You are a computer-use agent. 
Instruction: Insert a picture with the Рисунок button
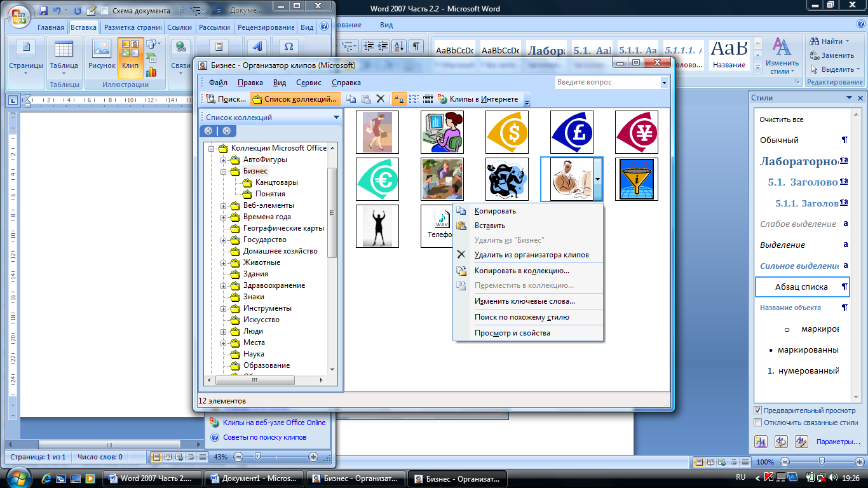coord(102,57)
